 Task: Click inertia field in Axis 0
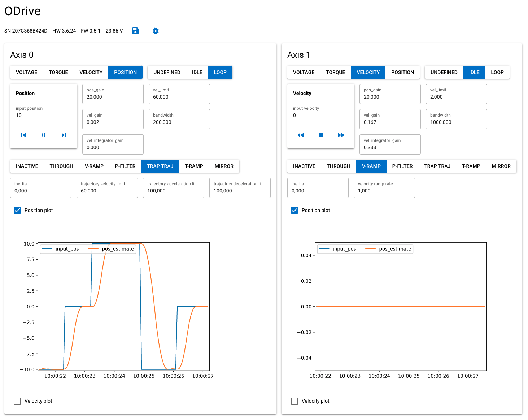point(41,188)
